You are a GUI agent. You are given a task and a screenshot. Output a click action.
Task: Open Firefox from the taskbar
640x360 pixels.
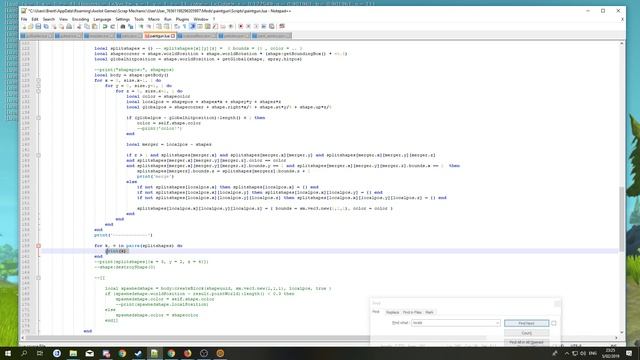coord(187,353)
